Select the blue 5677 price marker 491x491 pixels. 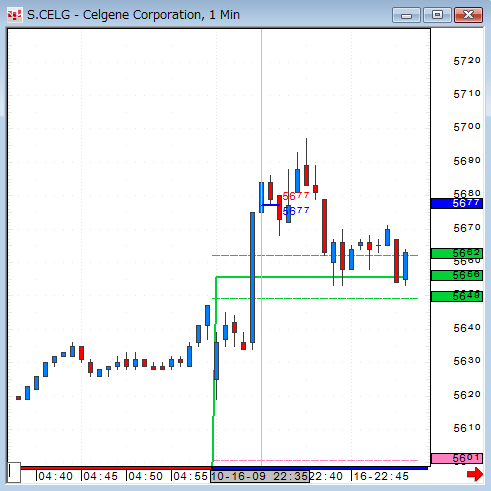[457, 203]
